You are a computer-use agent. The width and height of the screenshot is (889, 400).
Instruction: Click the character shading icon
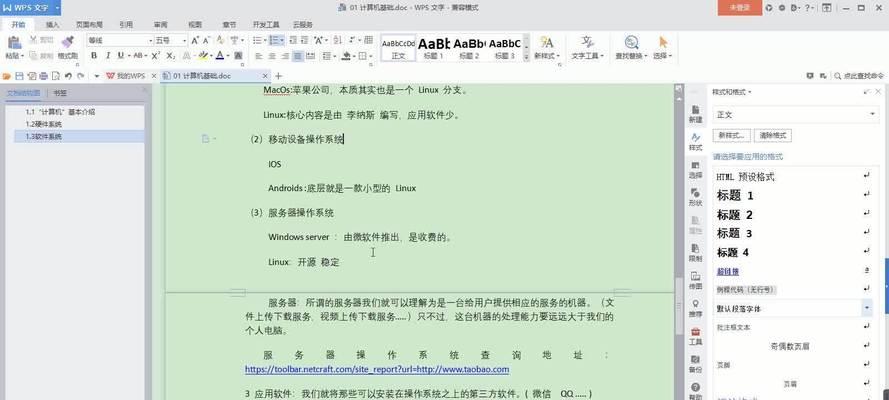238,56
